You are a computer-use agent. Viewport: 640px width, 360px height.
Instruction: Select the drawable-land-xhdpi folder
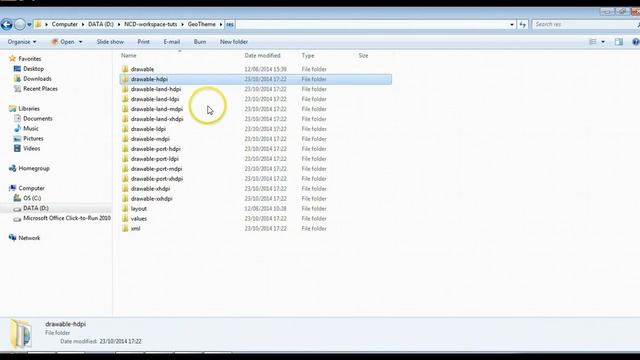(157, 119)
